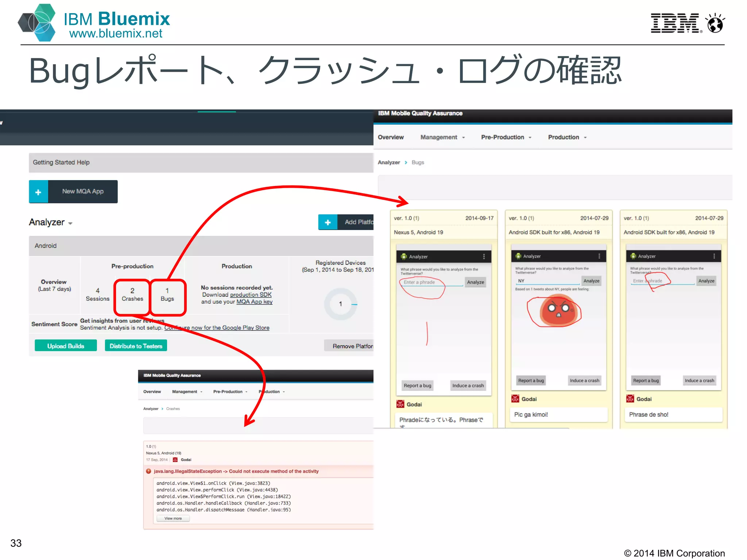The height and width of the screenshot is (560, 747).
Task: Open the Phrase de sho! bug screenshot thumbnail
Action: [x=674, y=317]
